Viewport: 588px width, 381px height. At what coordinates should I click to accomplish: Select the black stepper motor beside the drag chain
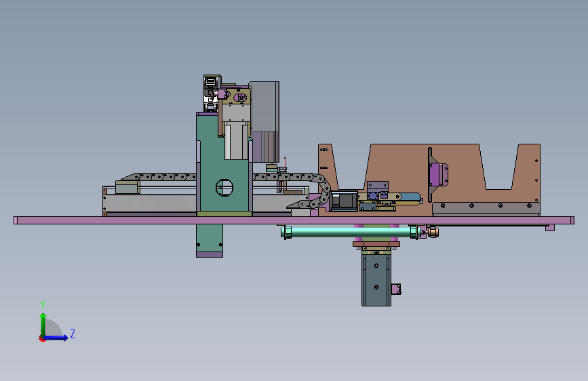click(344, 201)
